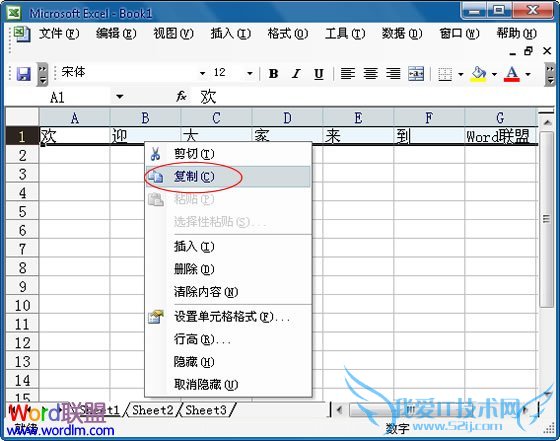Image resolution: width=560 pixels, height=441 pixels.
Task: Apply yellow Fill Color bucket
Action: 479,74
